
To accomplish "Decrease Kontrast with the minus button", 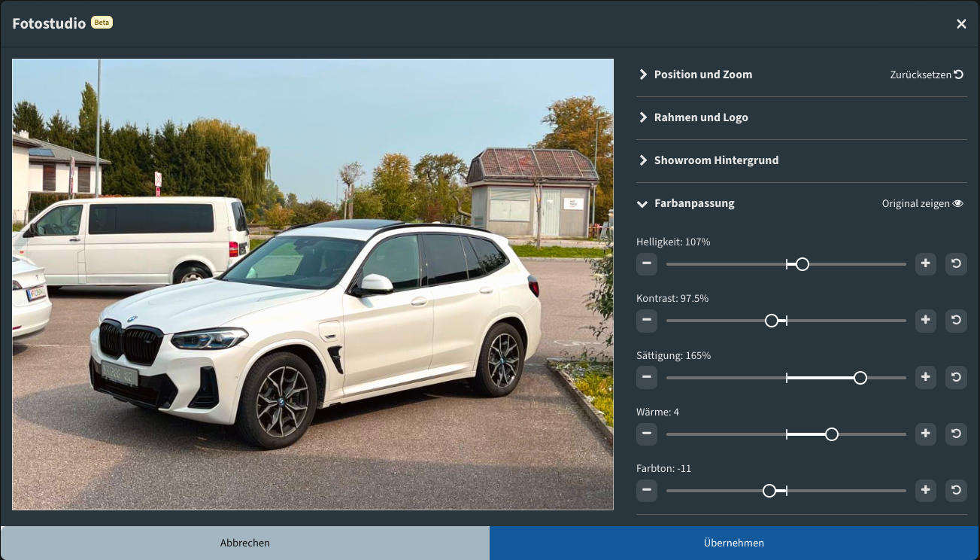I will [647, 321].
